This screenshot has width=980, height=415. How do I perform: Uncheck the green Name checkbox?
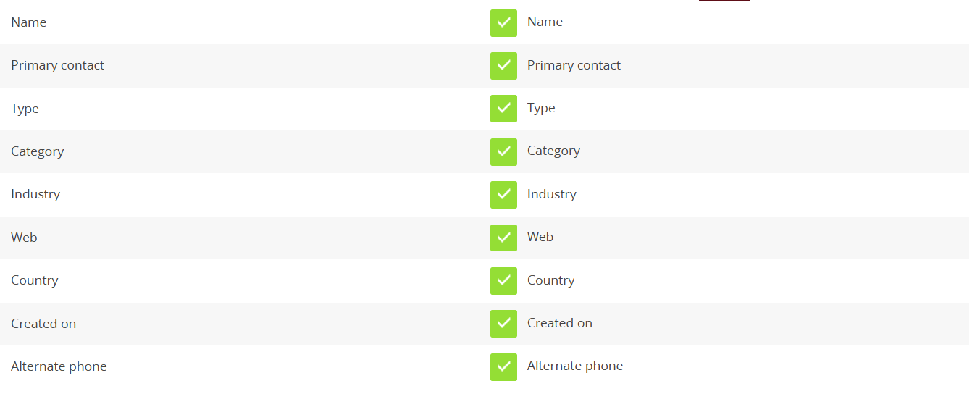(x=503, y=22)
